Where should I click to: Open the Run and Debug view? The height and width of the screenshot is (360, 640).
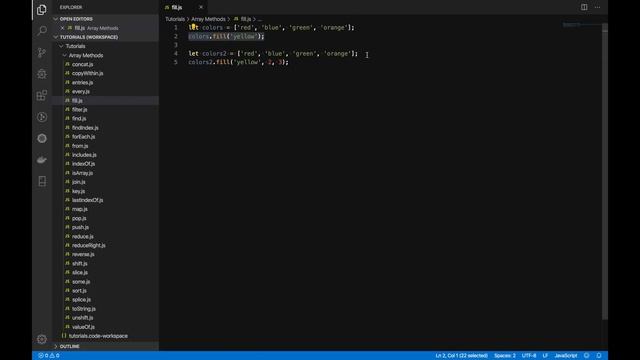click(42, 74)
